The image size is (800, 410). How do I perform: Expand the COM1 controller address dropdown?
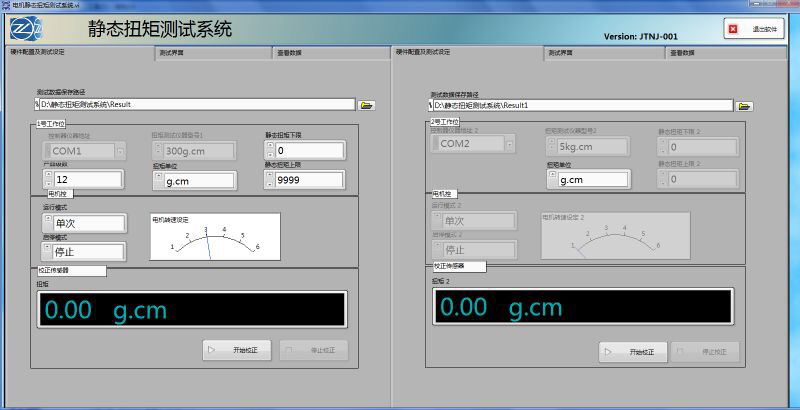coord(120,151)
